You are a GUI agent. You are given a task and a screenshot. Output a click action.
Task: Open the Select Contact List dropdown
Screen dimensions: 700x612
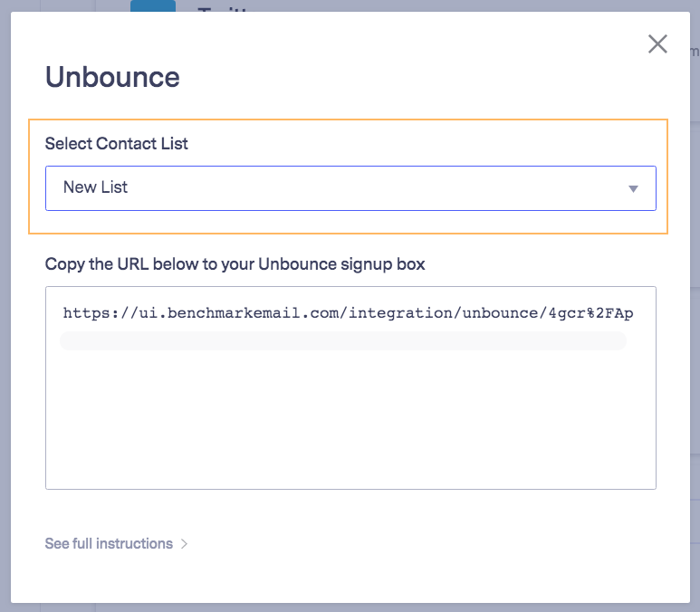350,188
